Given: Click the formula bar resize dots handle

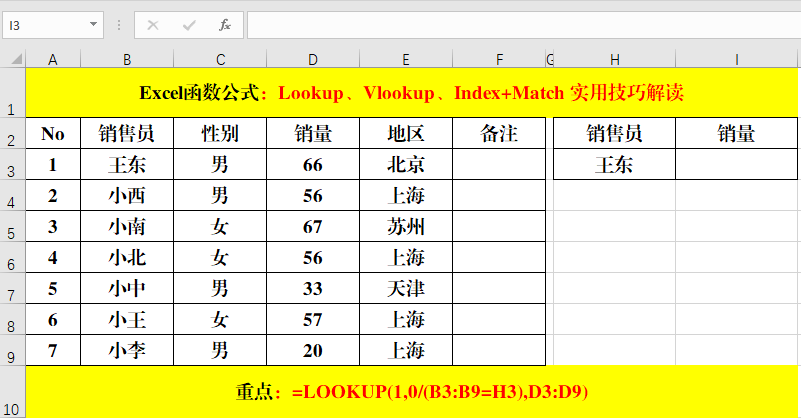Looking at the screenshot, I should (119, 25).
